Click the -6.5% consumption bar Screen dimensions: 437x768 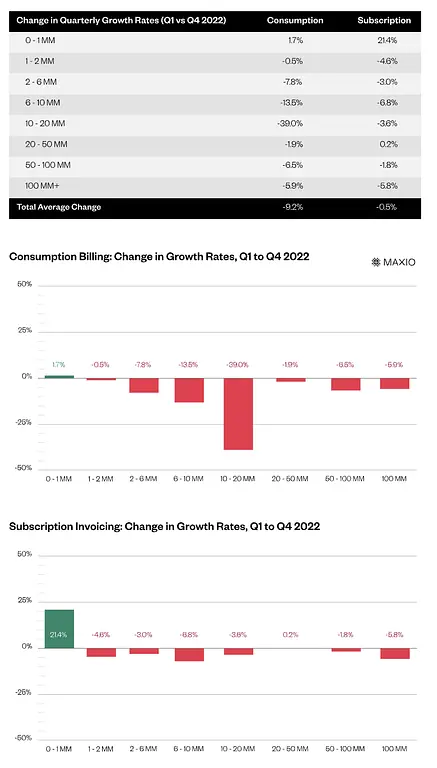(x=345, y=384)
